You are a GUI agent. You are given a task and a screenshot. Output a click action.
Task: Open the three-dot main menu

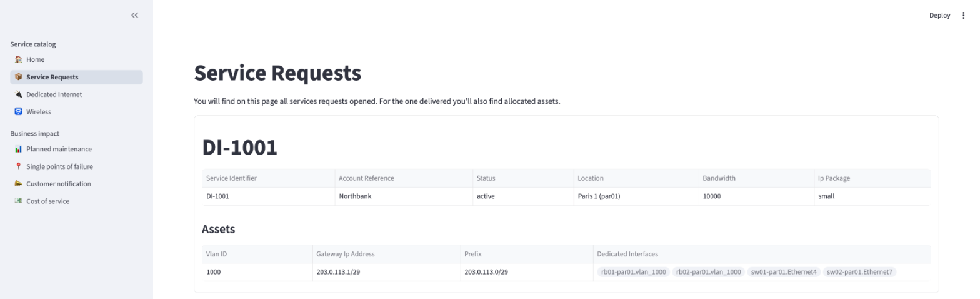click(963, 16)
